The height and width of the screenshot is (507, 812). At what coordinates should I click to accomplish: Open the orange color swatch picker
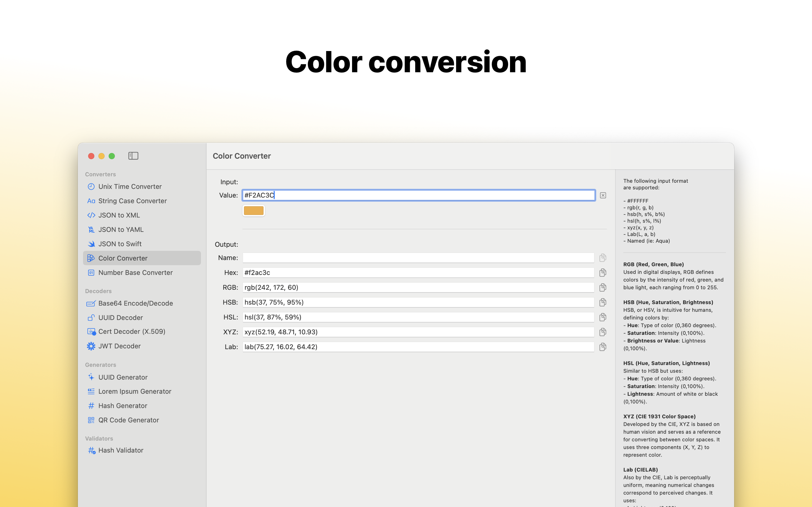pos(254,211)
